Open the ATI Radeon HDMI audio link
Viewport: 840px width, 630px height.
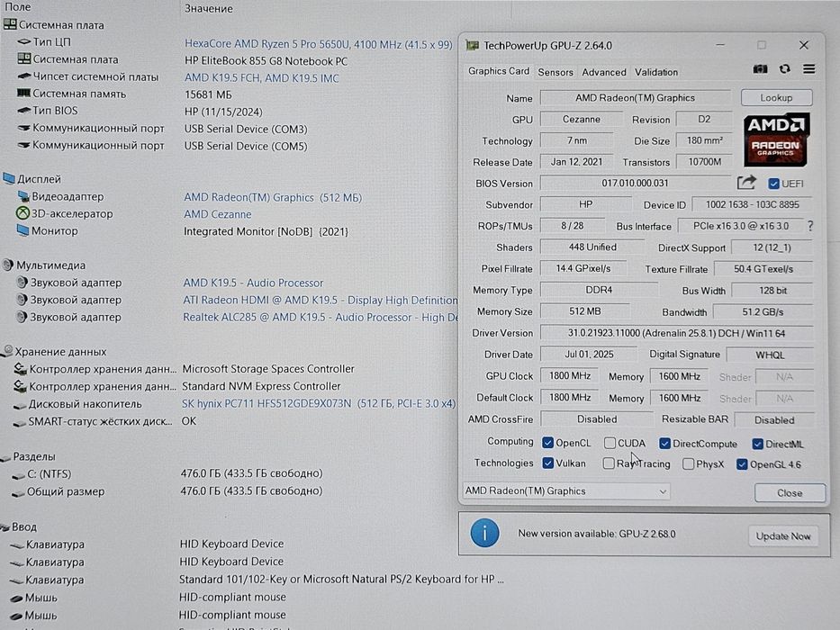point(320,300)
